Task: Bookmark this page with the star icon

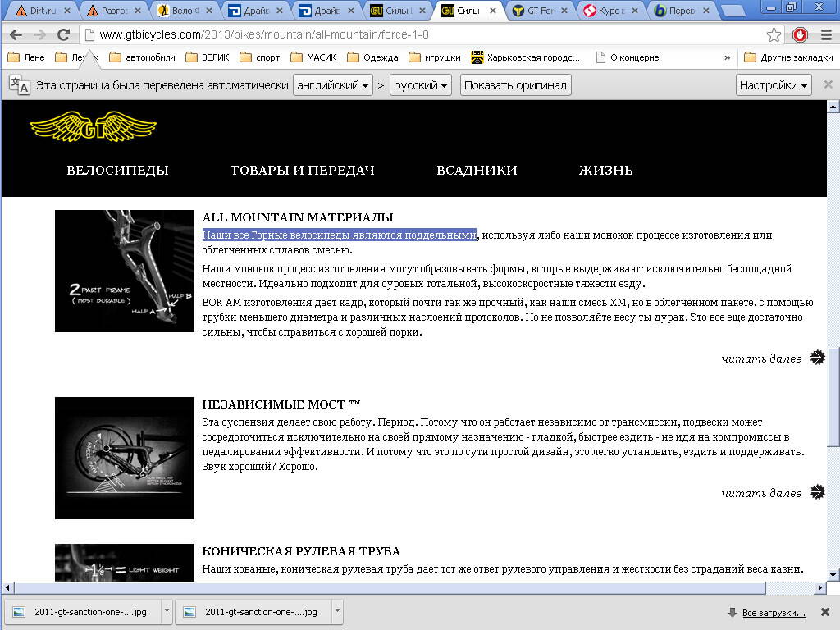Action: click(x=774, y=35)
